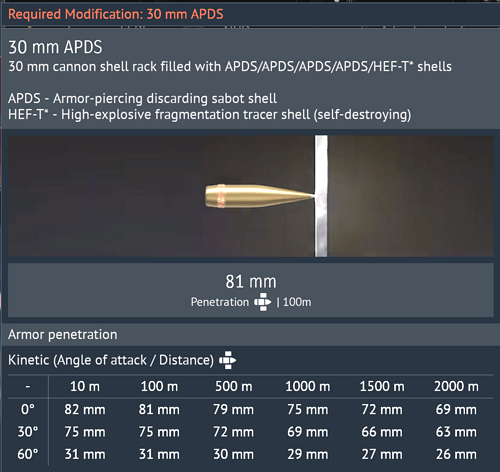Click the 1000 m column header
Screen dimensions: 500x472
point(308,386)
